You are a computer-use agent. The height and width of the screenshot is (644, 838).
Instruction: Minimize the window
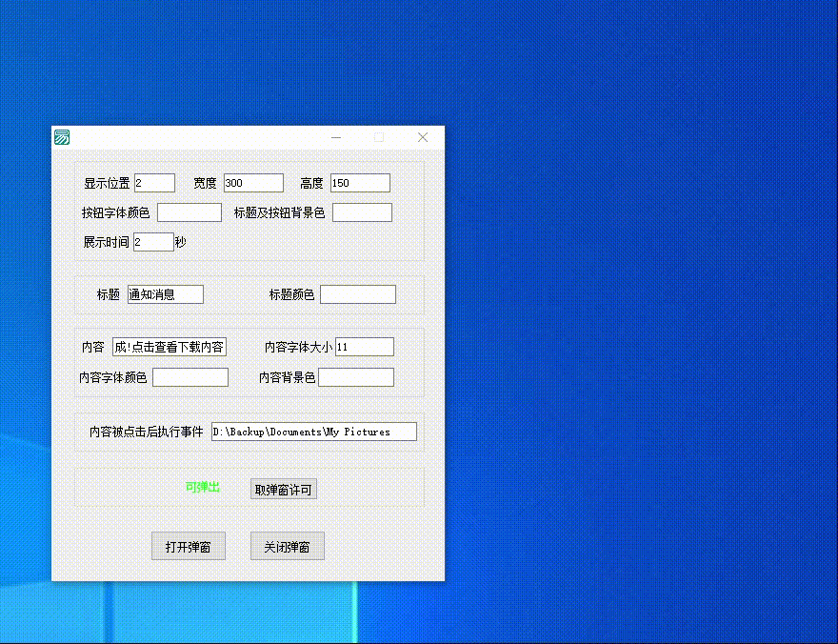336,137
